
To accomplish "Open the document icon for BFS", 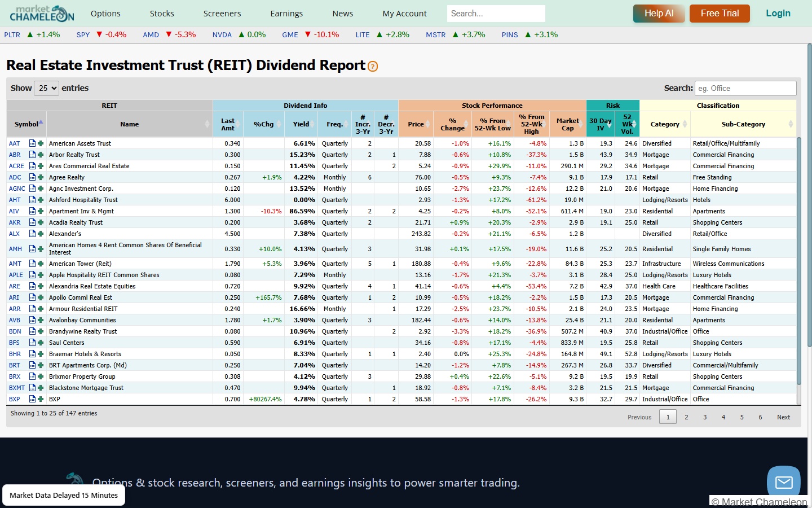I will (x=32, y=343).
